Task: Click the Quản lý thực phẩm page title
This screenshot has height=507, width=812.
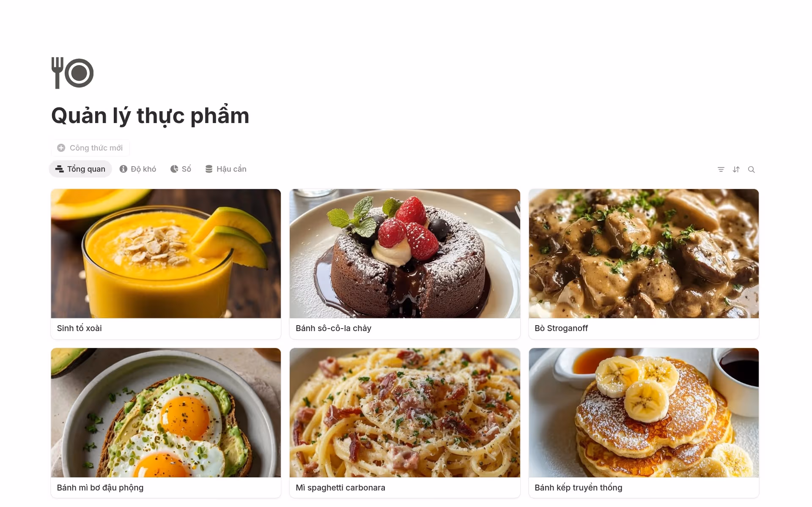Action: [150, 116]
